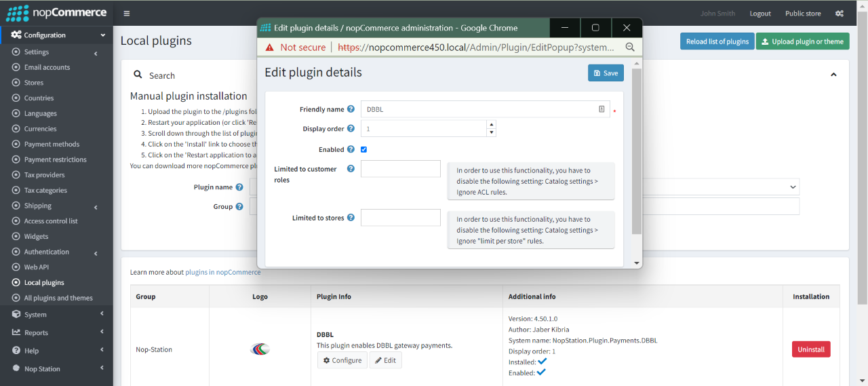Image resolution: width=868 pixels, height=386 pixels.
Task: Increase Display order with up arrow
Action: 491,125
